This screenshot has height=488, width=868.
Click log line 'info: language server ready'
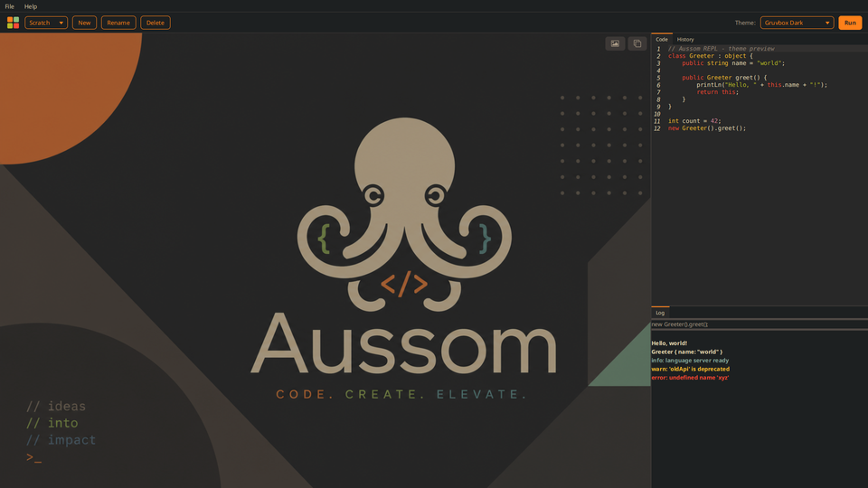pyautogui.click(x=690, y=361)
